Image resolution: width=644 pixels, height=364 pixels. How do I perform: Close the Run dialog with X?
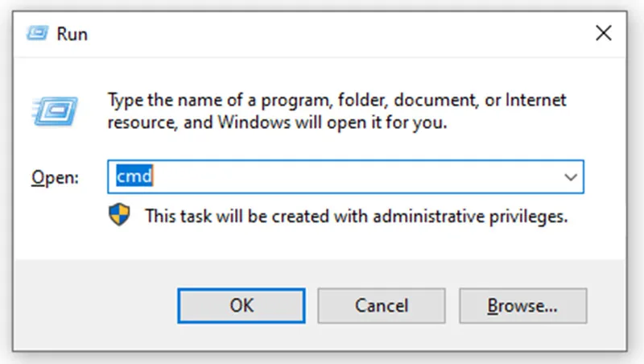pos(603,33)
